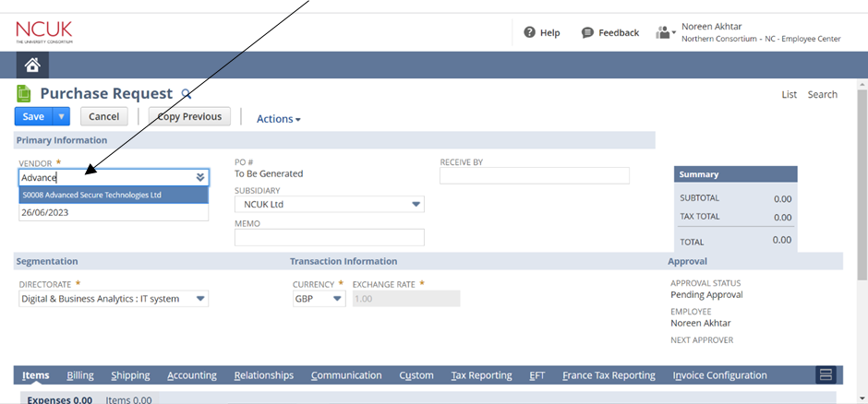This screenshot has width=868, height=404.
Task: Click into the Memo input field
Action: click(x=329, y=237)
